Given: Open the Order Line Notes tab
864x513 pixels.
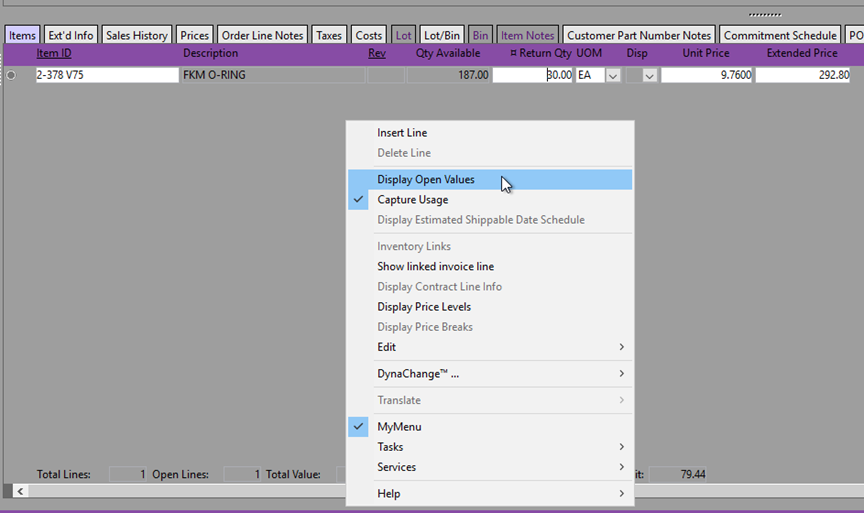Looking at the screenshot, I should pyautogui.click(x=262, y=35).
